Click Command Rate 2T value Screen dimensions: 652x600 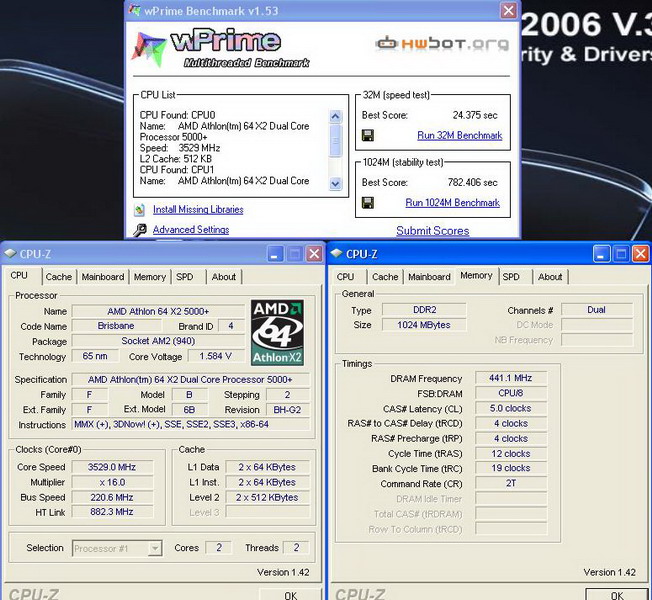tap(511, 483)
